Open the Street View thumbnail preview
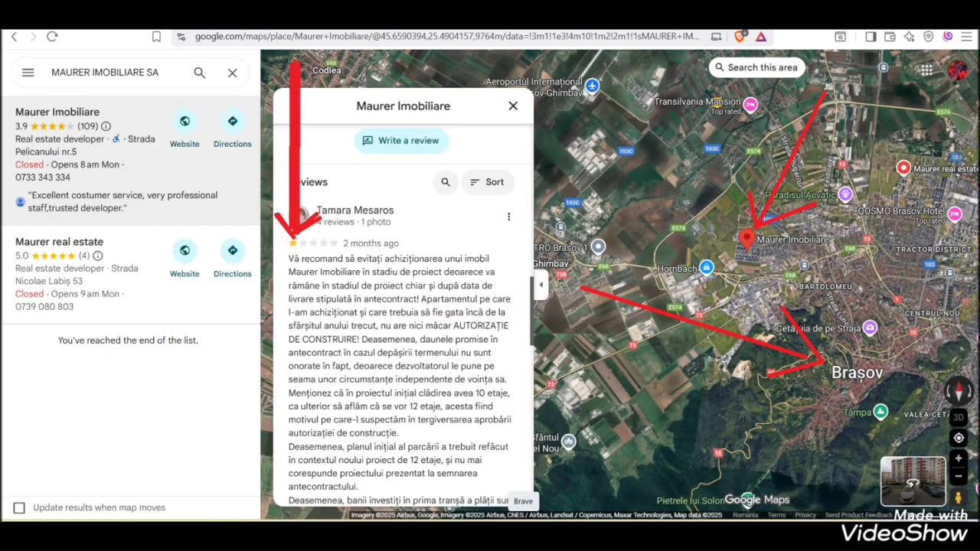This screenshot has height=551, width=980. (x=913, y=481)
